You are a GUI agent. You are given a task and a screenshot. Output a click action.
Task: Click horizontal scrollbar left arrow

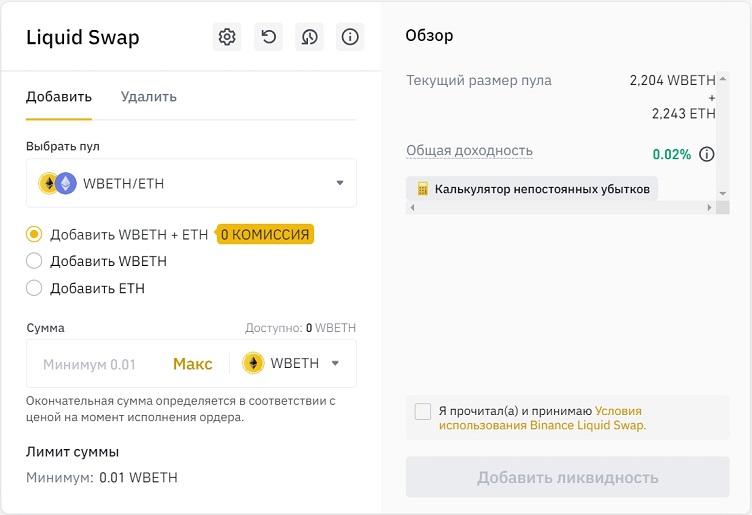[412, 208]
